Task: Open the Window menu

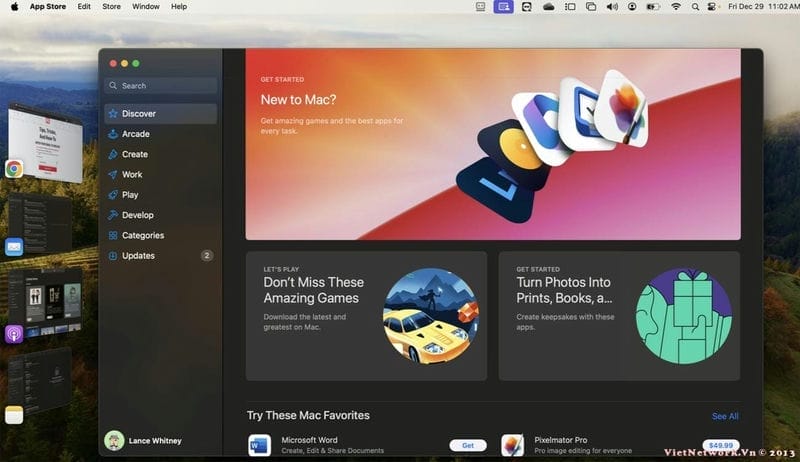Action: tap(145, 7)
